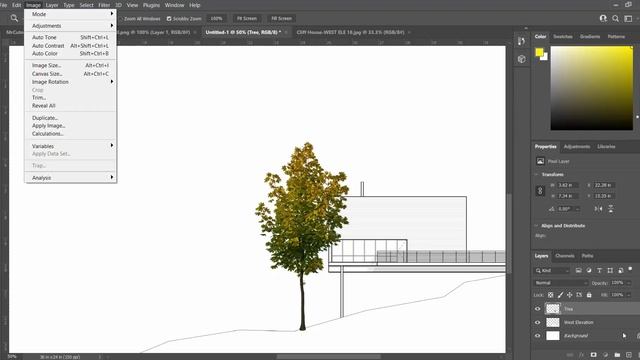This screenshot has height=360, width=640.
Task: Click the flip horizontal icon in Properties
Action: (x=598, y=209)
